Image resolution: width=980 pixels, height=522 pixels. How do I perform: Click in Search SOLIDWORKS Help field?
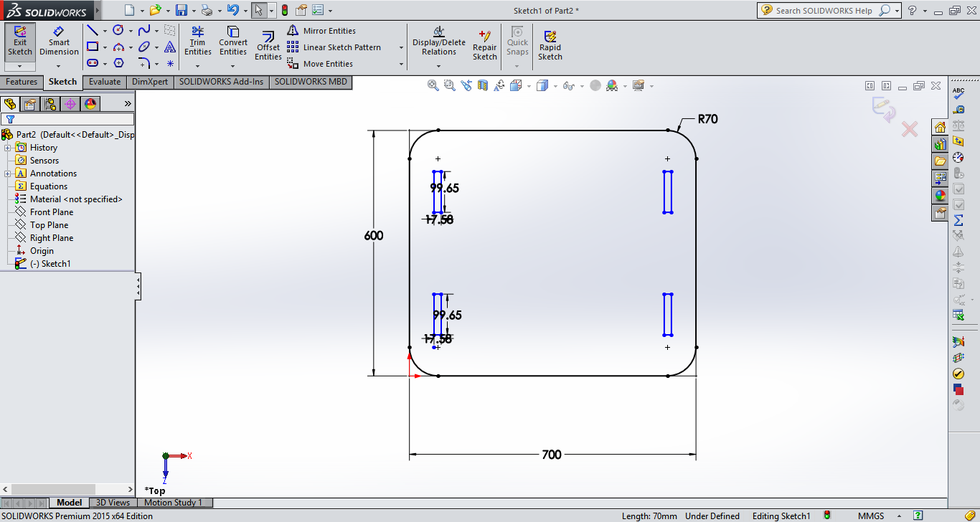click(x=825, y=10)
